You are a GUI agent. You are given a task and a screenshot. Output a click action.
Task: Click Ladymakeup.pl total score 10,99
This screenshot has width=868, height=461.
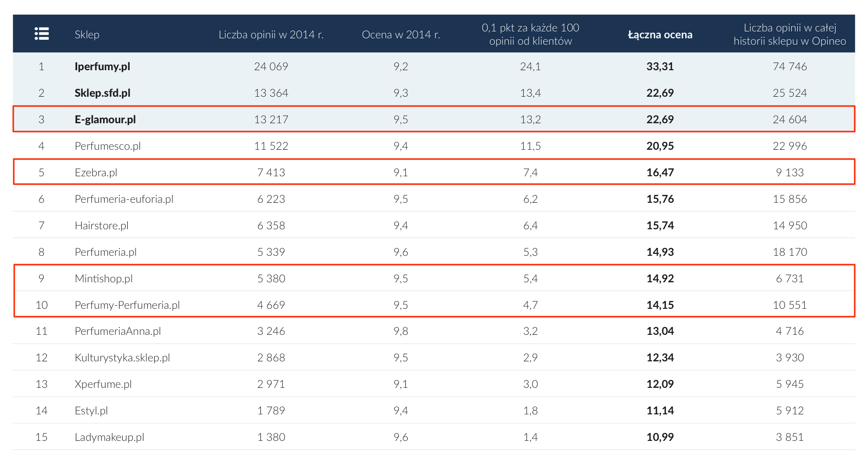point(660,437)
